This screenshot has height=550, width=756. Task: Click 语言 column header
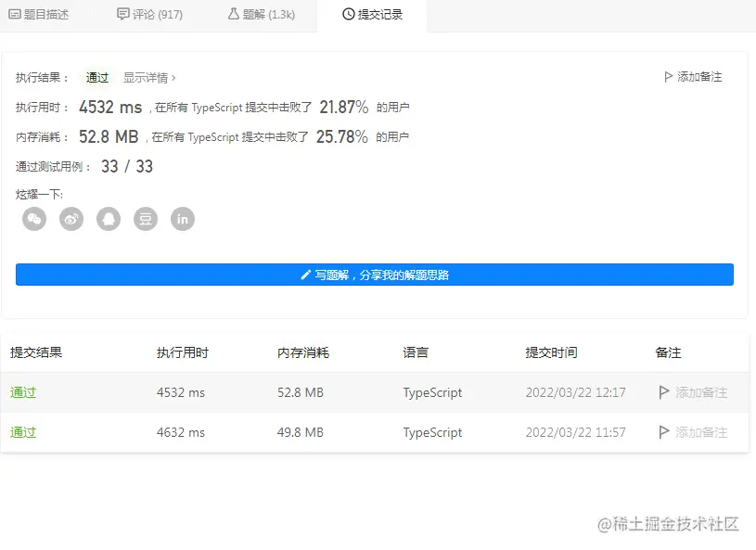tap(416, 352)
